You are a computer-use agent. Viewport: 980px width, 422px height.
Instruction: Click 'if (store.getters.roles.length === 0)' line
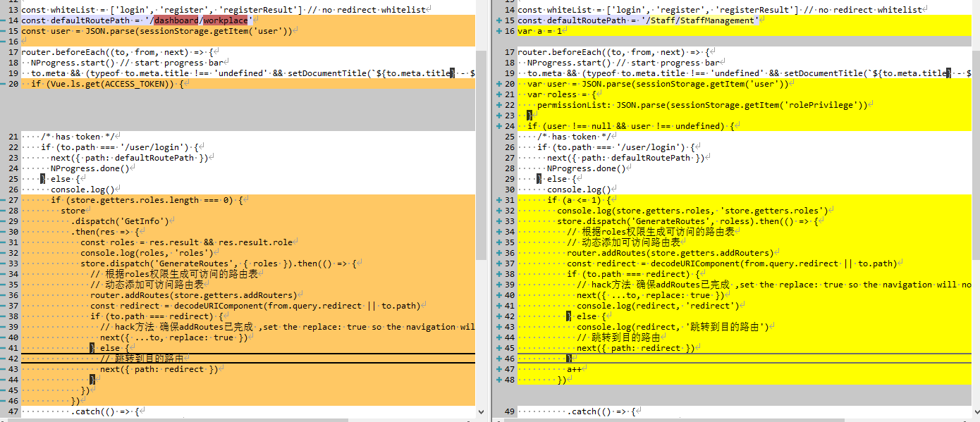coord(147,200)
